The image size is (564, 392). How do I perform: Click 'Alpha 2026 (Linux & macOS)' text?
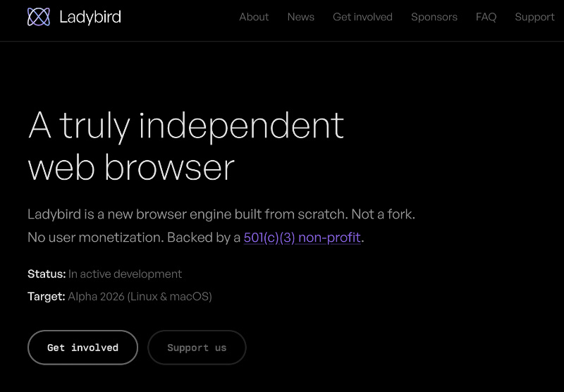[140, 296]
